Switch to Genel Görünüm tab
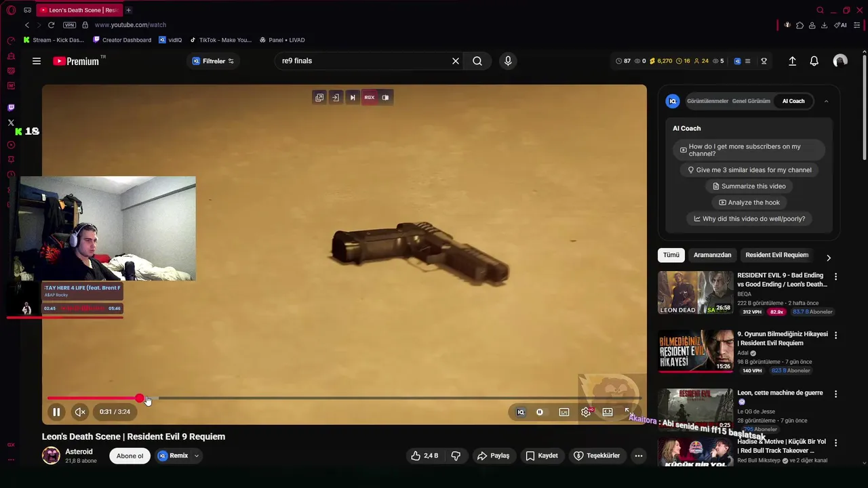 (751, 101)
